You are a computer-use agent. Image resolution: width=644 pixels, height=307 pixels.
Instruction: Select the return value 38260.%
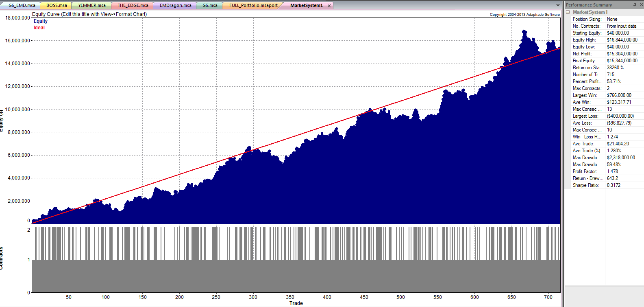[615, 68]
